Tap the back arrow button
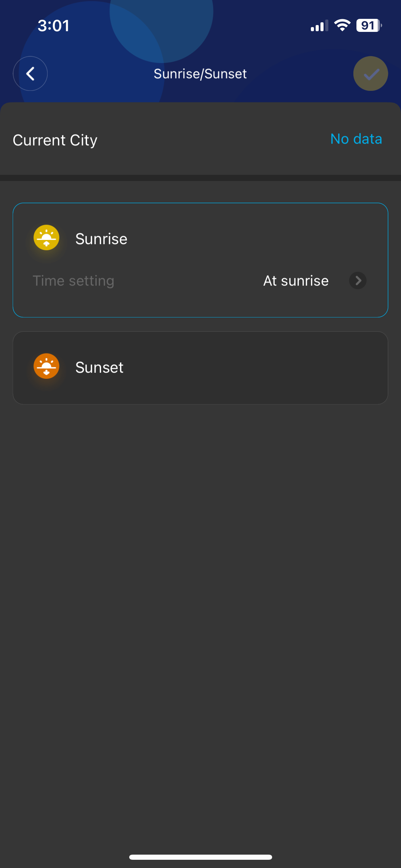Image resolution: width=401 pixels, height=868 pixels. [x=30, y=73]
